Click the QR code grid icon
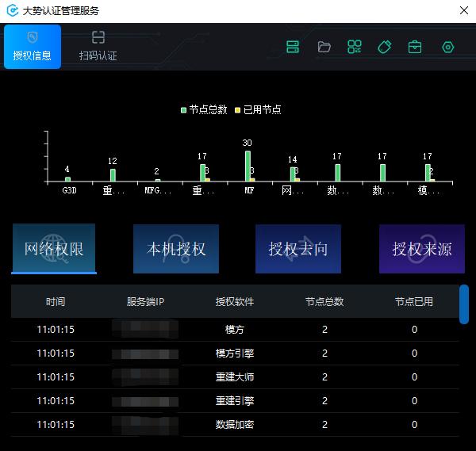Viewport: 476px width, 451px height. (x=355, y=47)
